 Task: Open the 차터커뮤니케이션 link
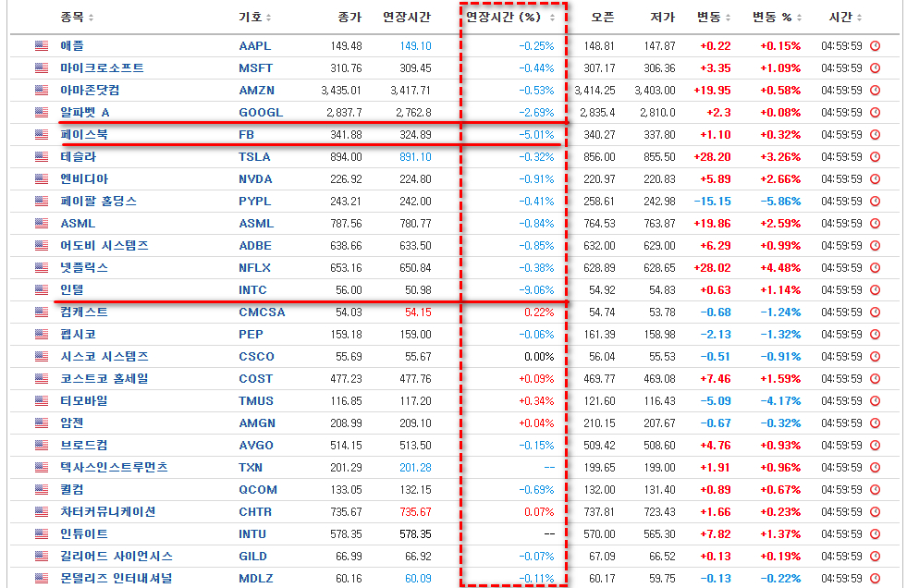click(108, 511)
